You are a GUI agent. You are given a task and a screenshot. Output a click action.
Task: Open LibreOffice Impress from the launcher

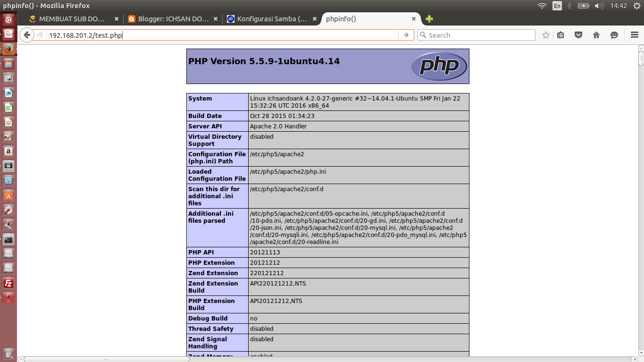click(x=8, y=122)
